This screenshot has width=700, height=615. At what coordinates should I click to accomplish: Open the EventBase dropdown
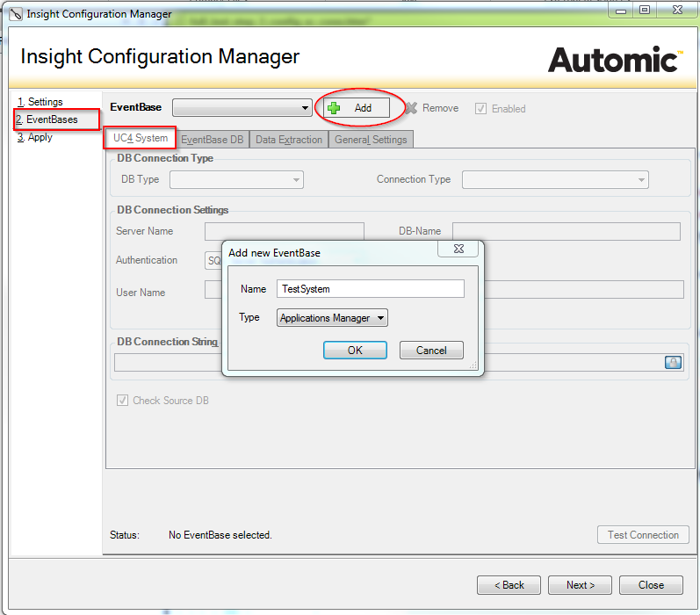(x=242, y=108)
